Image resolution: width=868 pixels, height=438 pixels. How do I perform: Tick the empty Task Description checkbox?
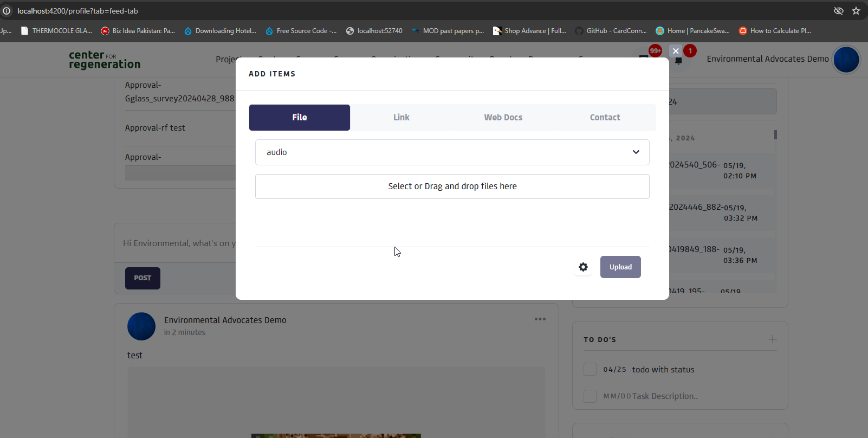[590, 396]
